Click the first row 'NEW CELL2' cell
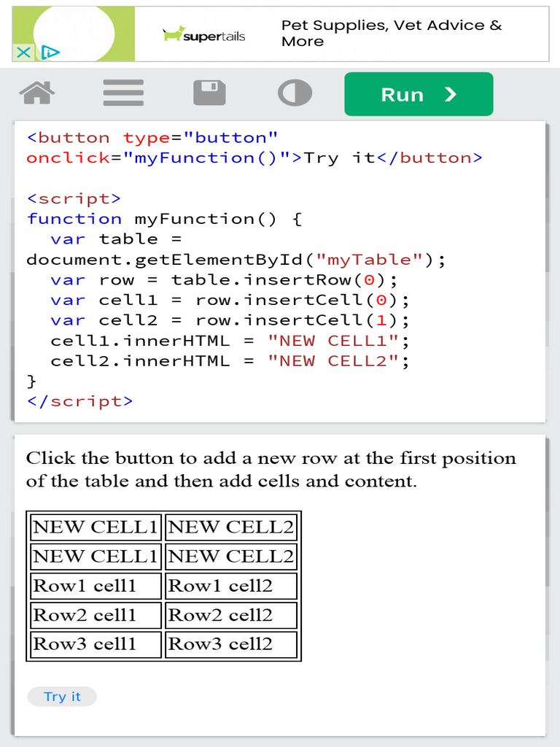Image resolution: width=560 pixels, height=747 pixels. tap(231, 527)
